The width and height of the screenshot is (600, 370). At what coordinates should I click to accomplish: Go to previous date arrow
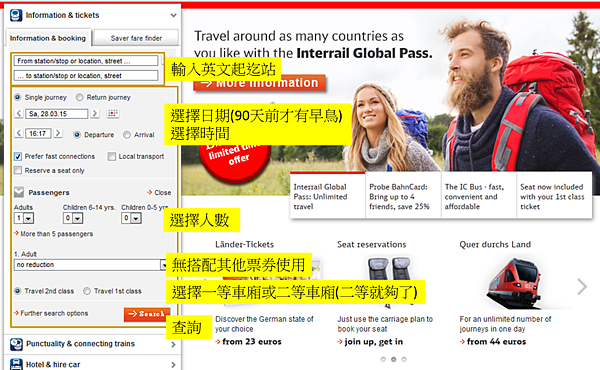(x=19, y=113)
